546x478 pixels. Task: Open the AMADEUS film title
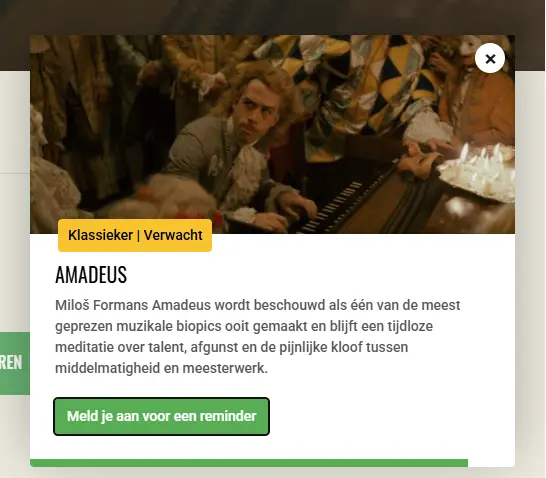pyautogui.click(x=91, y=275)
